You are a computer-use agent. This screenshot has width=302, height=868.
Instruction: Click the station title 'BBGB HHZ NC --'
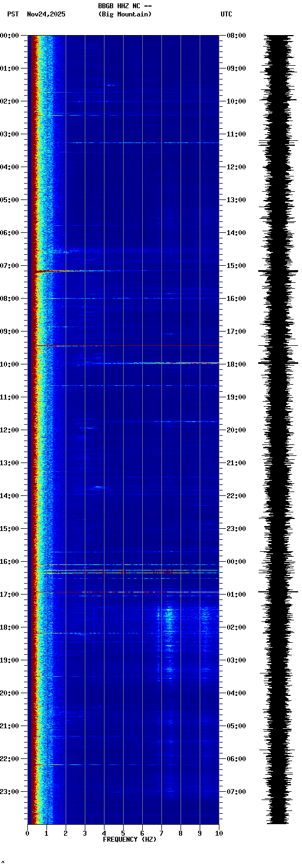click(125, 6)
